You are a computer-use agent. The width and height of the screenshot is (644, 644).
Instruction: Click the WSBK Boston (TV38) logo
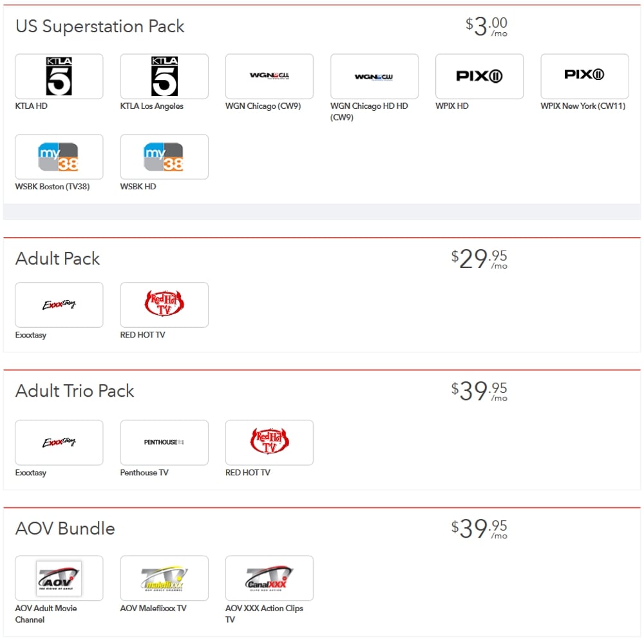[59, 156]
